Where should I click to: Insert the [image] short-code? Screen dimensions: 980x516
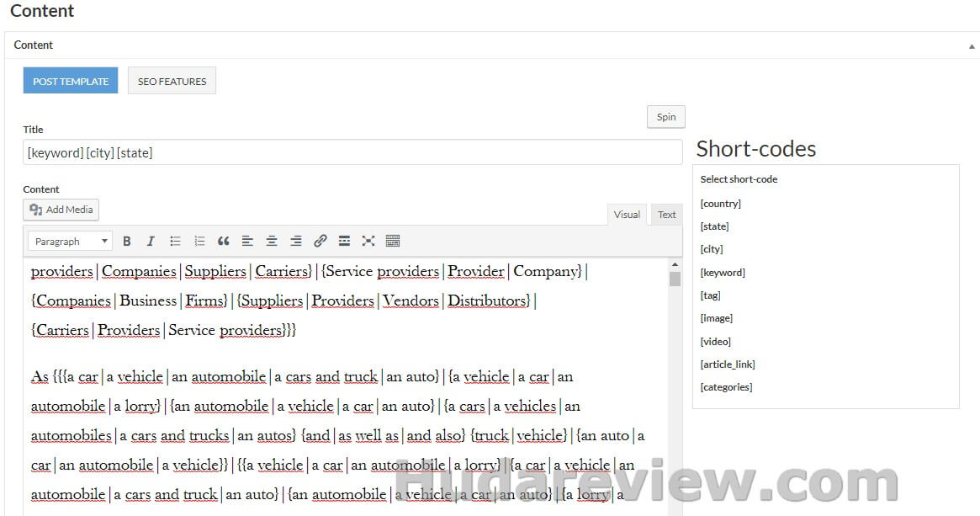pos(716,317)
